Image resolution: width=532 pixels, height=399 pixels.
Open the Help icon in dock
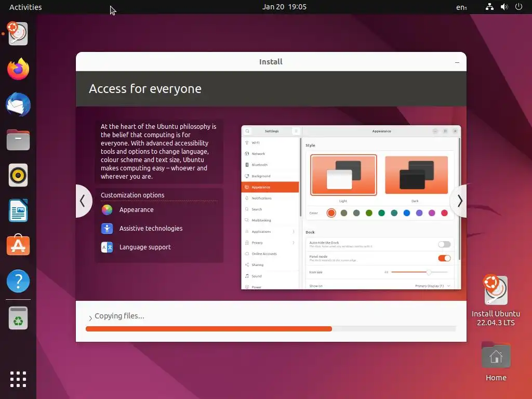18,281
